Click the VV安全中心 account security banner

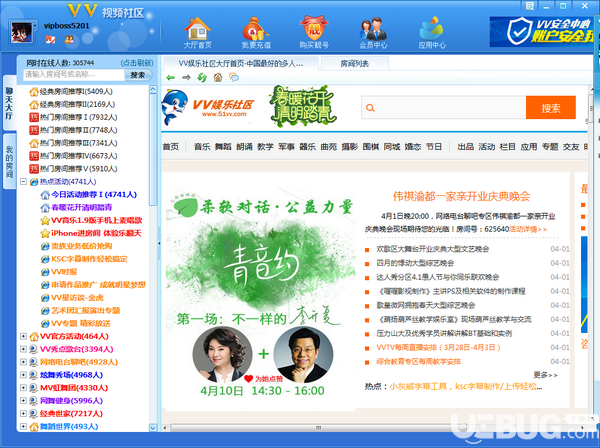coord(541,31)
